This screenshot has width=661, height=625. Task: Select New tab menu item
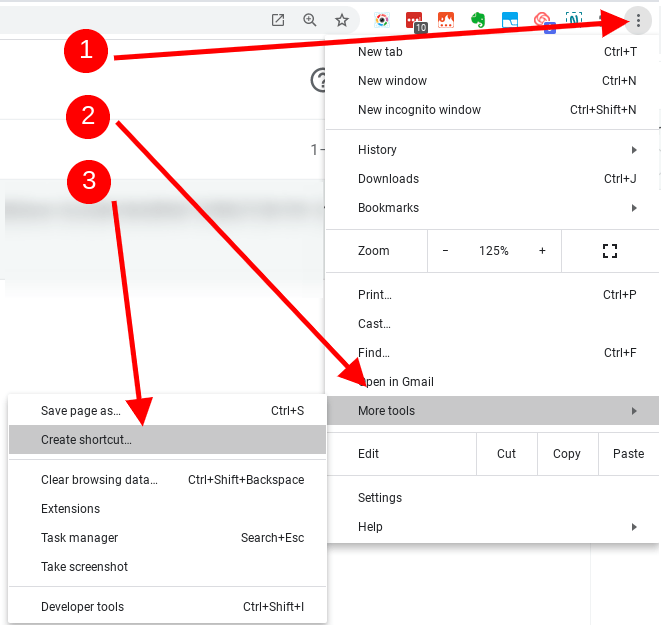[492, 52]
